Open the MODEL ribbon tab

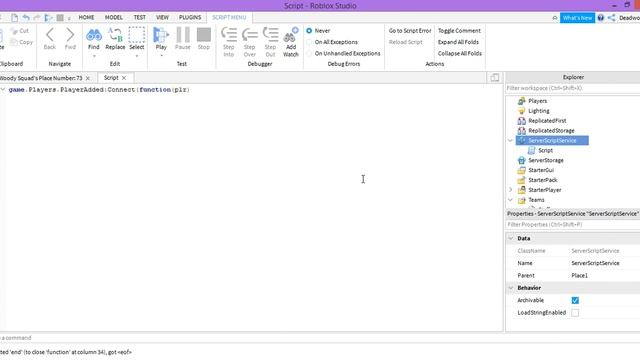point(114,18)
